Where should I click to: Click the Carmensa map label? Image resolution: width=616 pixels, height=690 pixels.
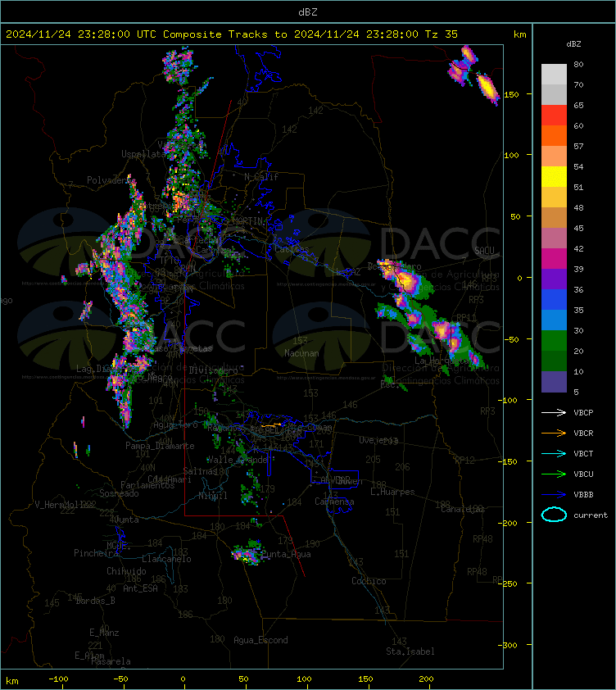tap(334, 502)
